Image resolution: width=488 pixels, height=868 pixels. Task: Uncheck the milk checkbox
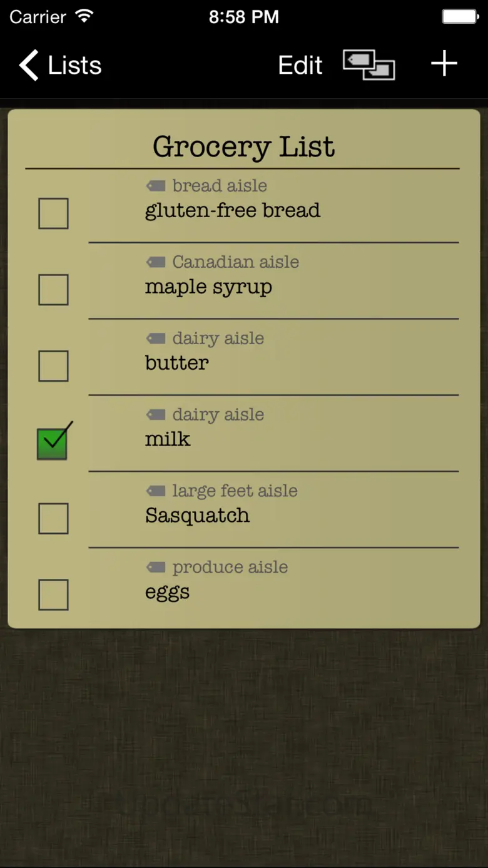53,443
